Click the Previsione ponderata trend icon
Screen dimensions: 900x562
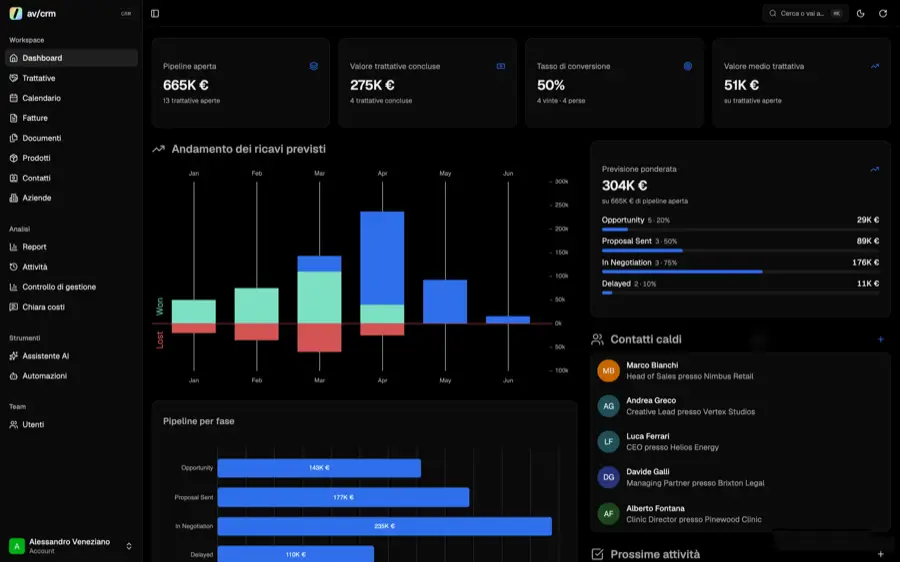pos(874,169)
